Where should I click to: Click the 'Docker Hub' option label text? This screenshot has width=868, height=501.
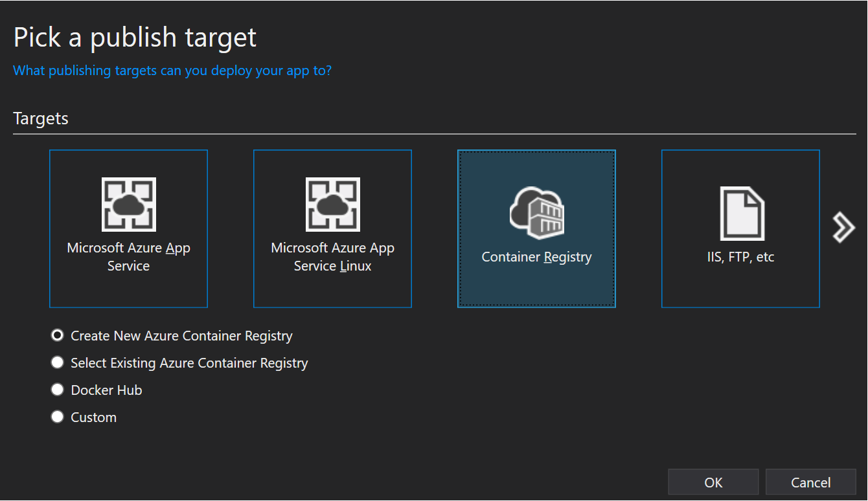[x=106, y=390]
